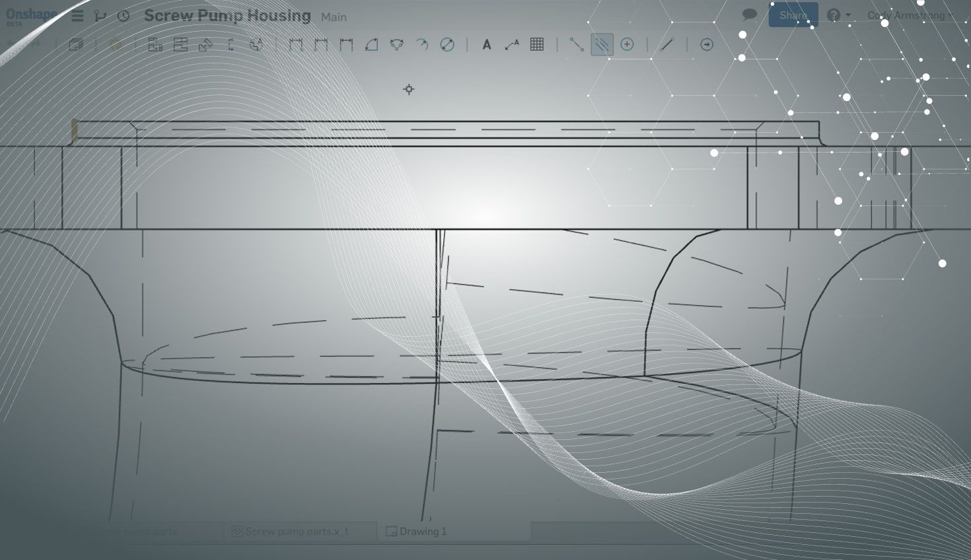Viewport: 971px width, 560px height.
Task: Select the Note text tool
Action: pos(487,45)
